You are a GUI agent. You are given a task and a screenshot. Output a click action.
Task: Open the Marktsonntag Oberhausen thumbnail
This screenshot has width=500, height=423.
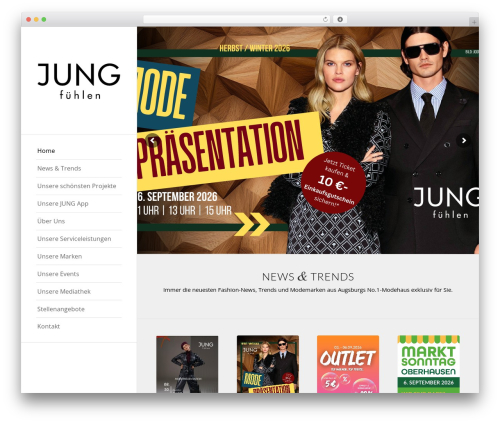click(x=429, y=364)
